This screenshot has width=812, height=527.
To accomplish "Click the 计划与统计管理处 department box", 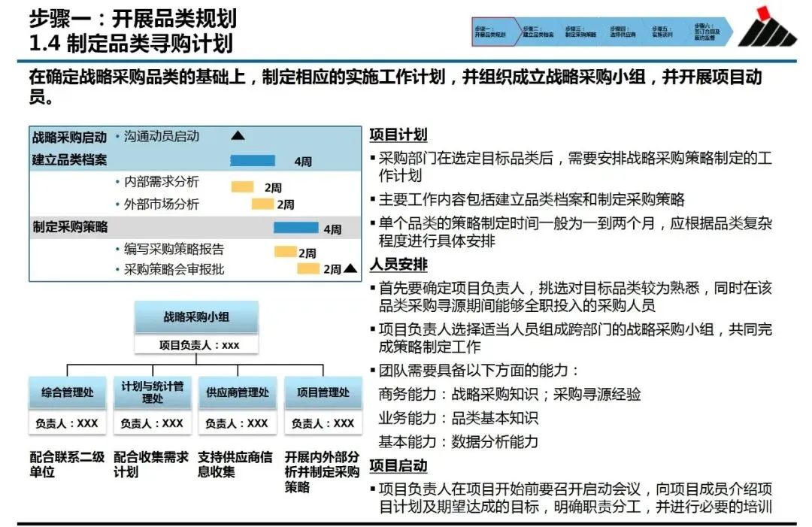I will click(152, 392).
